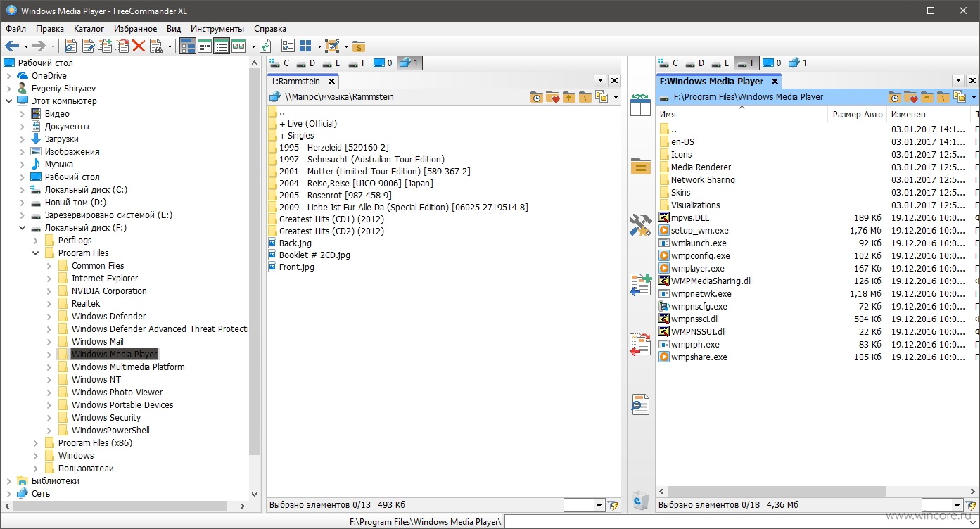
Task: Click the copy files toolbar icon
Action: (105, 46)
